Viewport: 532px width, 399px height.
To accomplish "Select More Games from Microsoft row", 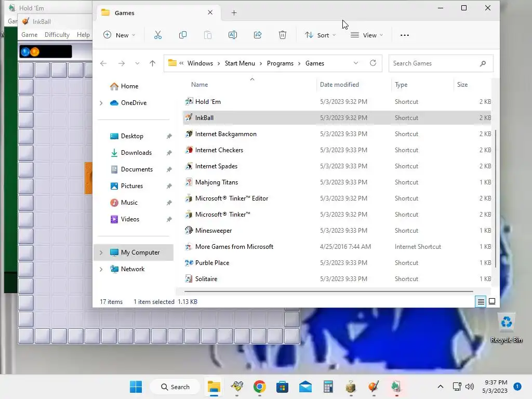I will (337, 247).
